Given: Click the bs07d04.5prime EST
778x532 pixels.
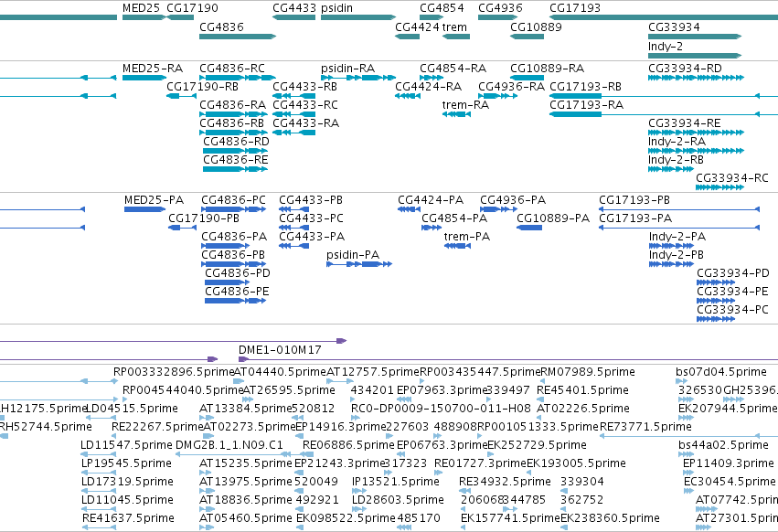Looking at the screenshot, I should pos(681,381).
